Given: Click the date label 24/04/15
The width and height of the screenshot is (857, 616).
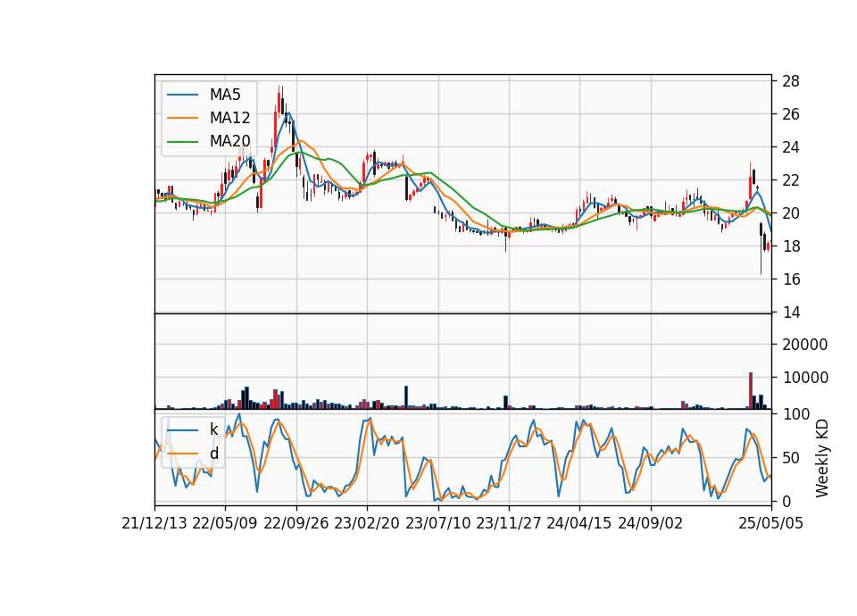Looking at the screenshot, I should (x=579, y=524).
